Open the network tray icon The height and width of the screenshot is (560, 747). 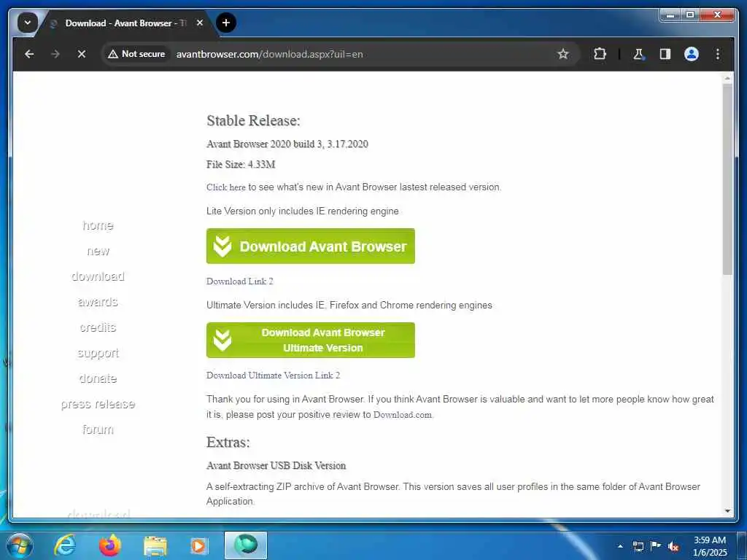point(638,546)
